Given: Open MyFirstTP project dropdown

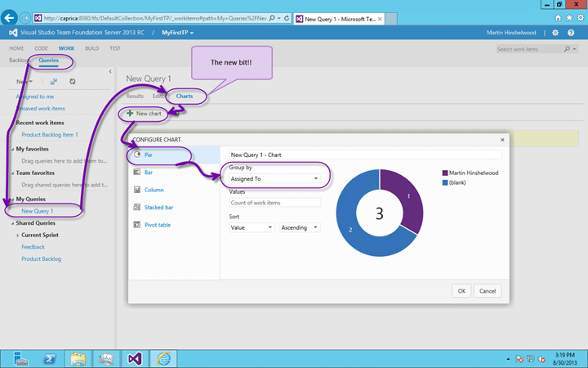Looking at the screenshot, I should click(178, 33).
